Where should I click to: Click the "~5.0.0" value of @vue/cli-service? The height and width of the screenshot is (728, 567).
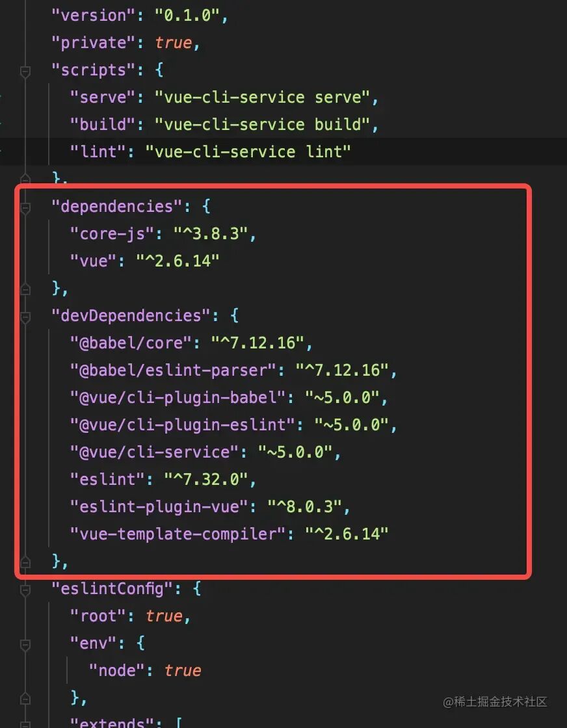295,452
